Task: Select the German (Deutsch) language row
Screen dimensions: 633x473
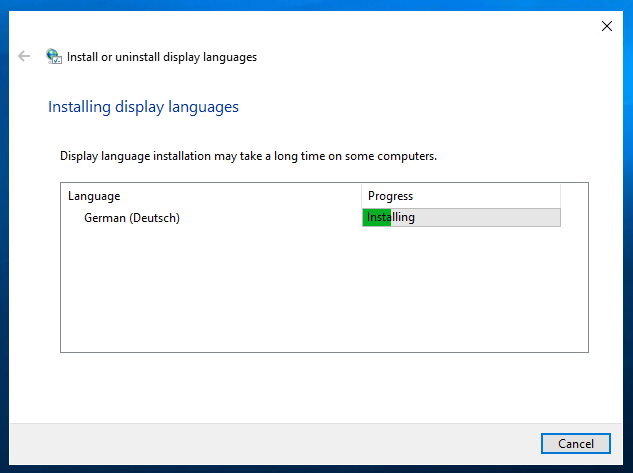Action: 132,217
